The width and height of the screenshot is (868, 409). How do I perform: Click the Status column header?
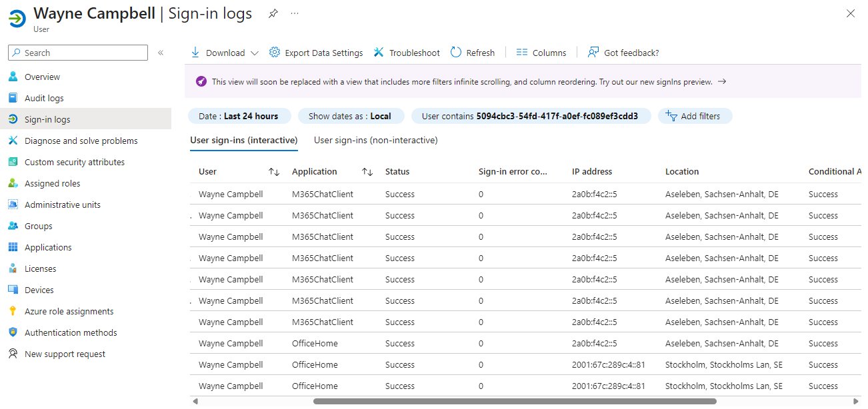pyautogui.click(x=397, y=171)
